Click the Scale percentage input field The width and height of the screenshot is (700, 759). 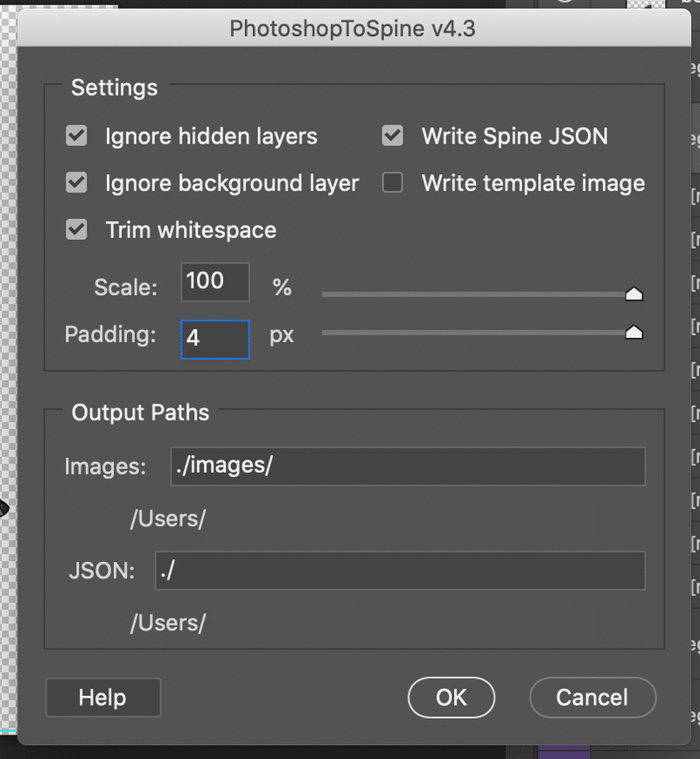215,282
